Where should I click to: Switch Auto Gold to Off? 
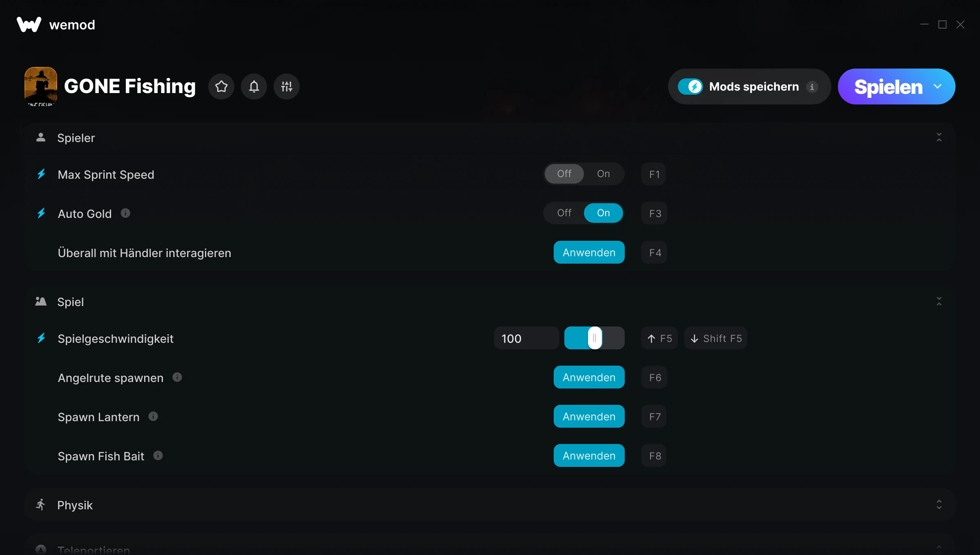[564, 213]
